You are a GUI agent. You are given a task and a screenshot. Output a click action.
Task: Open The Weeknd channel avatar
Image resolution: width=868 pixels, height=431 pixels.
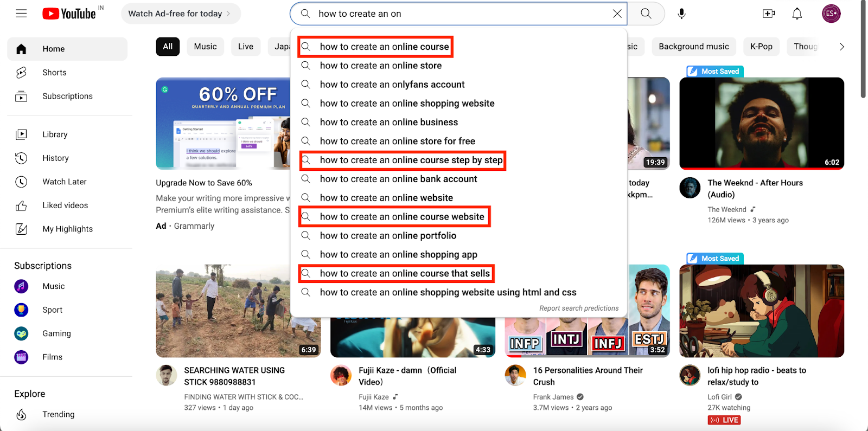pyautogui.click(x=690, y=188)
